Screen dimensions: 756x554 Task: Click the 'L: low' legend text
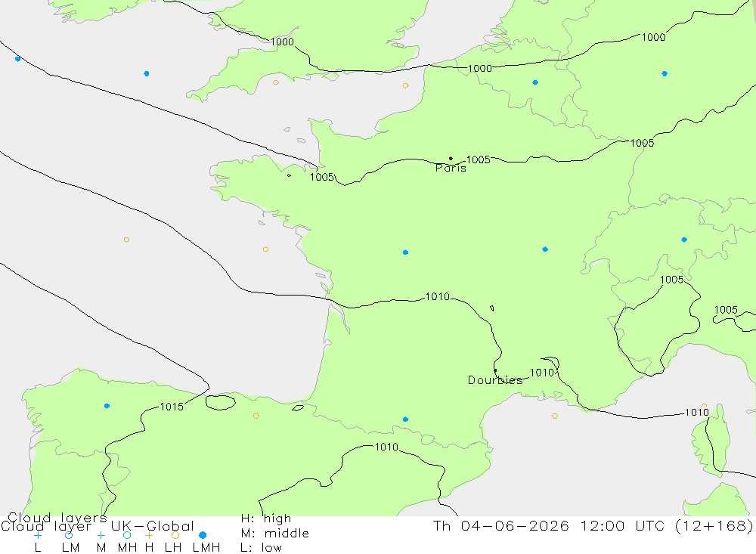(261, 548)
